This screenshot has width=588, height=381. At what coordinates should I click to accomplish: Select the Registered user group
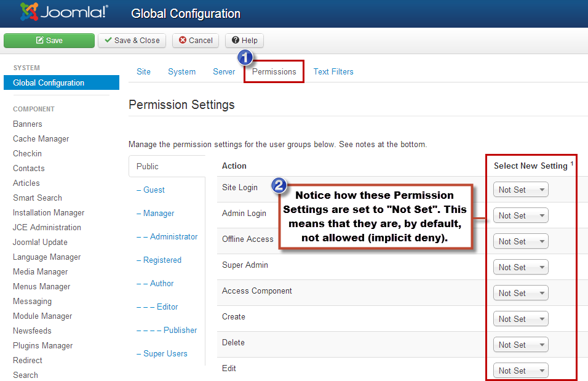(x=159, y=260)
